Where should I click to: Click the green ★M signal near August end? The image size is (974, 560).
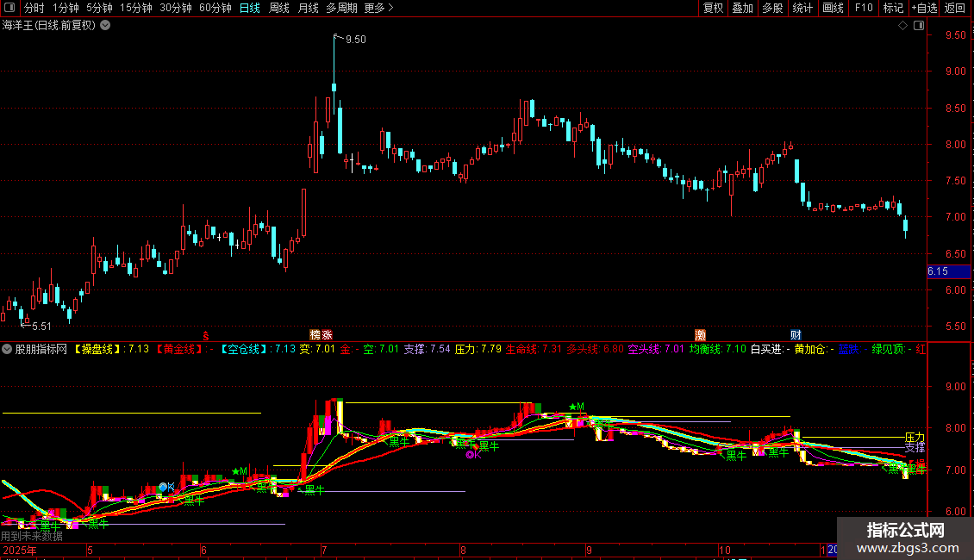click(x=577, y=408)
